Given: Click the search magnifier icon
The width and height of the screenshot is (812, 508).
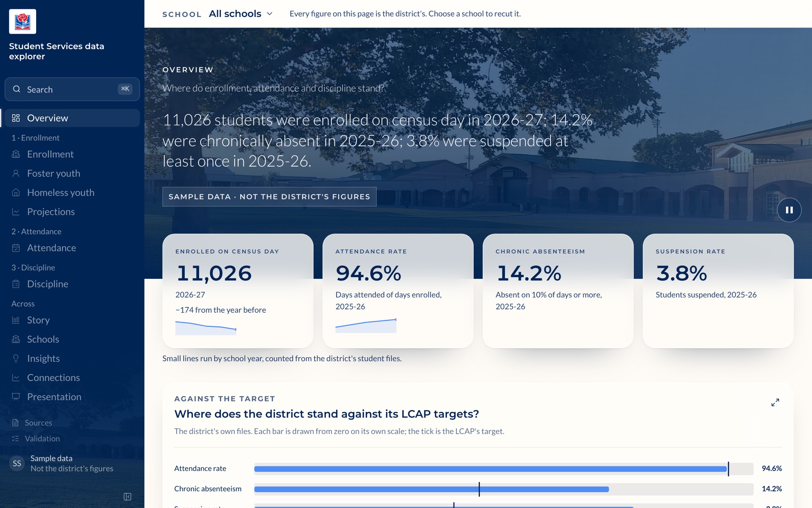Looking at the screenshot, I should coord(17,89).
